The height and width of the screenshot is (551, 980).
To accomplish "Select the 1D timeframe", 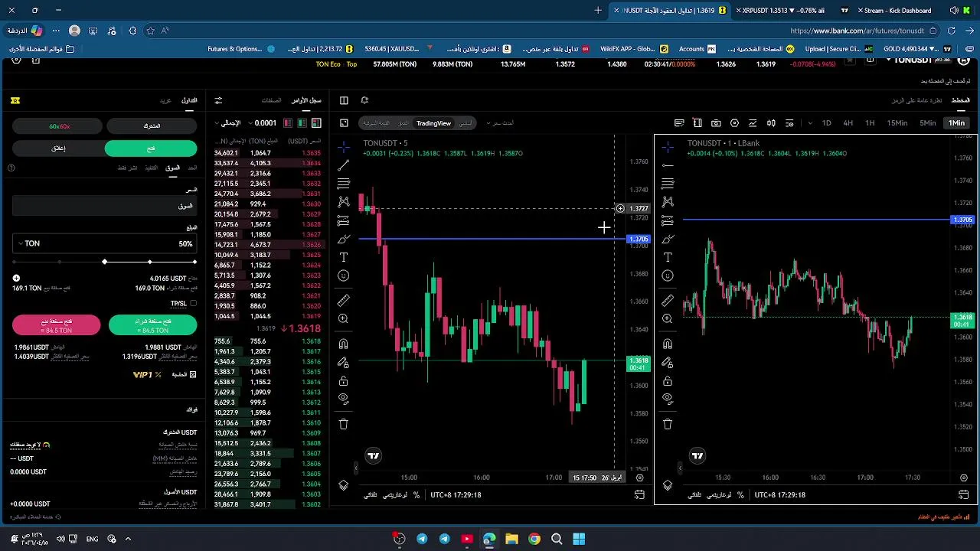I will pyautogui.click(x=826, y=123).
